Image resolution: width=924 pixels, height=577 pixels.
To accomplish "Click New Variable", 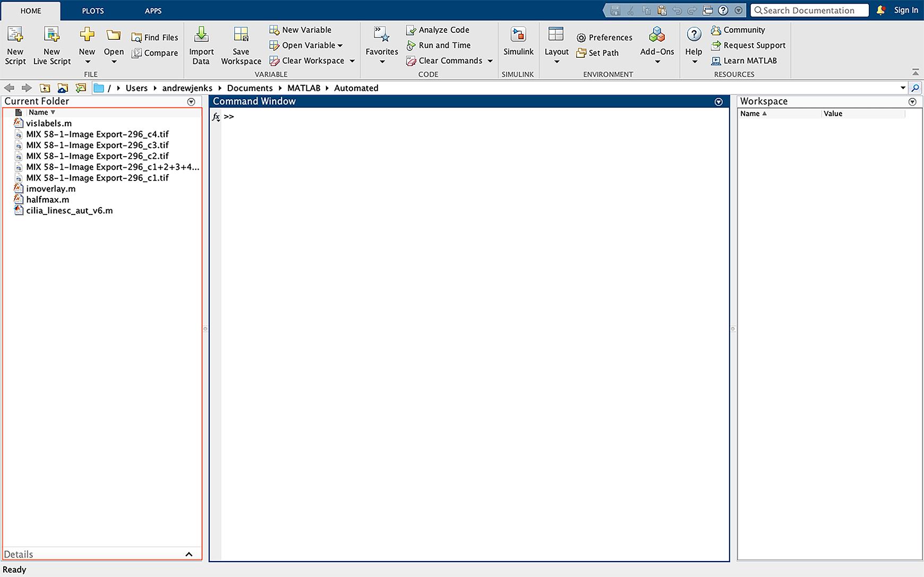I will click(x=300, y=30).
